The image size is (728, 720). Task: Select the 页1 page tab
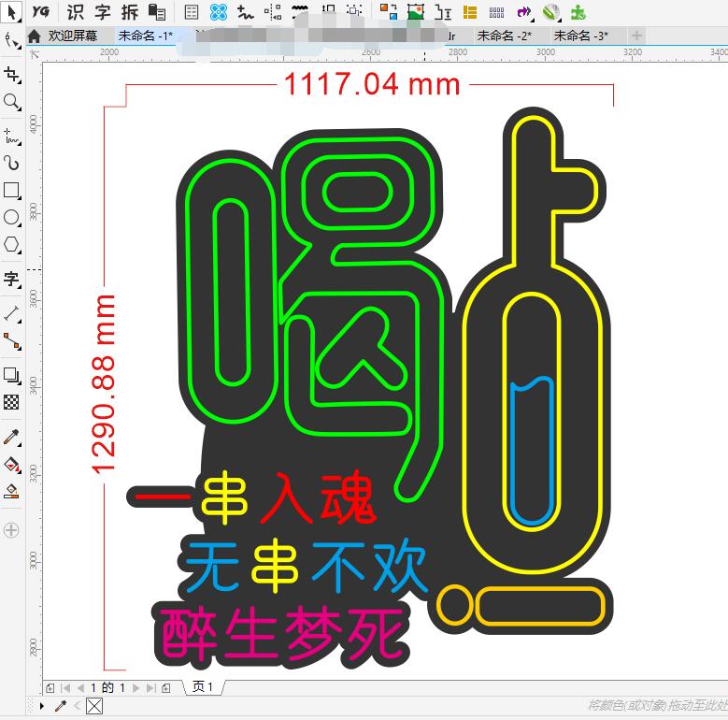point(204,686)
